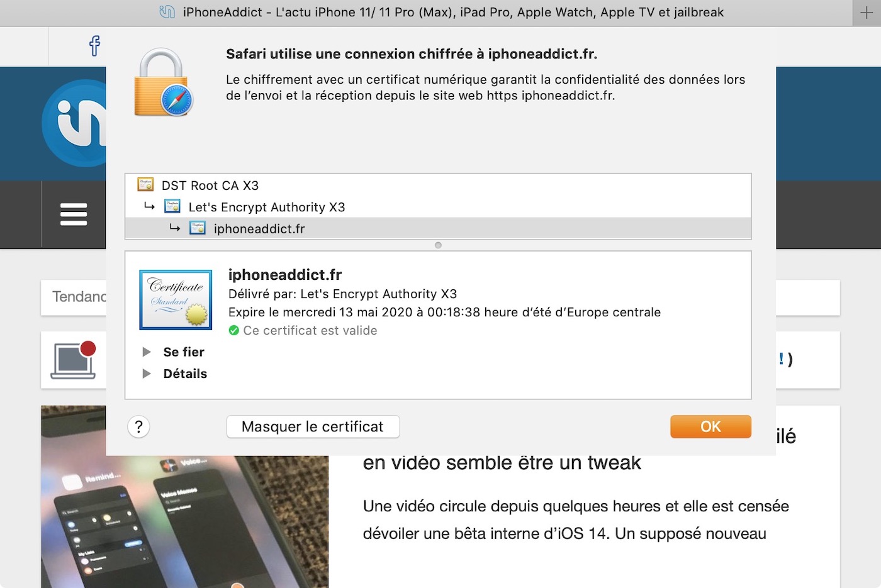Image resolution: width=881 pixels, height=588 pixels.
Task: Click the iPhoneAddict tab title
Action: pyautogui.click(x=453, y=12)
